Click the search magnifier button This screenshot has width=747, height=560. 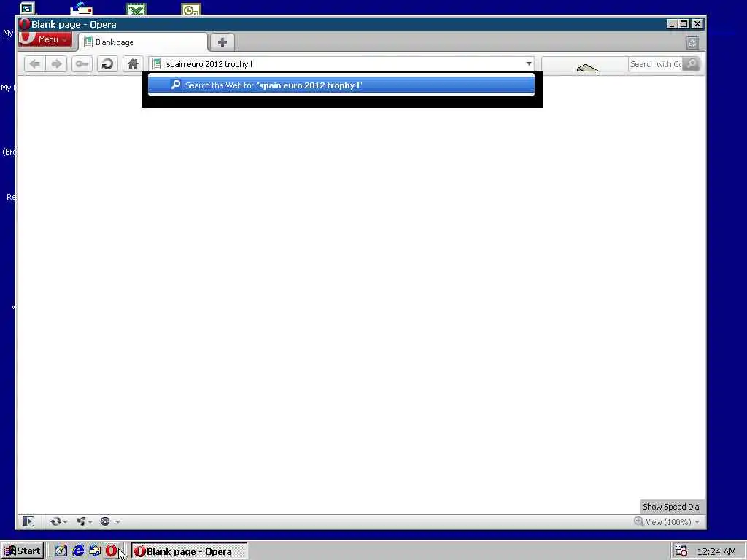click(692, 64)
